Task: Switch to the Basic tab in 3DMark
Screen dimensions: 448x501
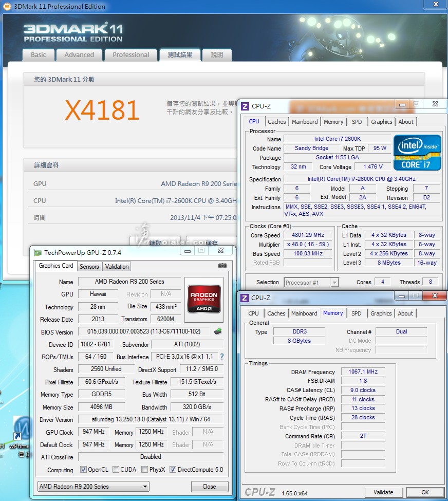Action: click(x=39, y=55)
